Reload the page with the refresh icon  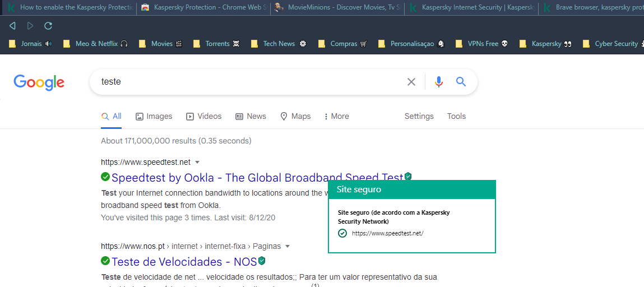pyautogui.click(x=48, y=26)
